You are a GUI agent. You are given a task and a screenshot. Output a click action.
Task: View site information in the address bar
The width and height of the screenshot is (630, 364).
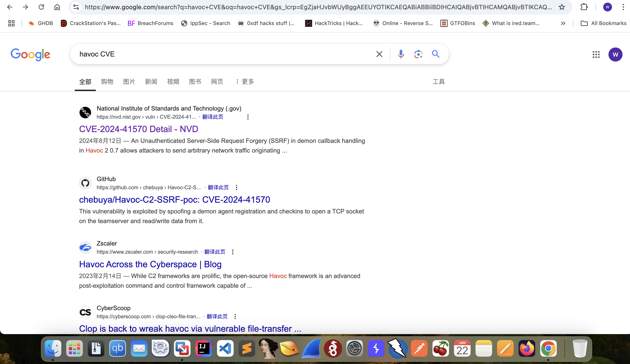click(x=76, y=7)
